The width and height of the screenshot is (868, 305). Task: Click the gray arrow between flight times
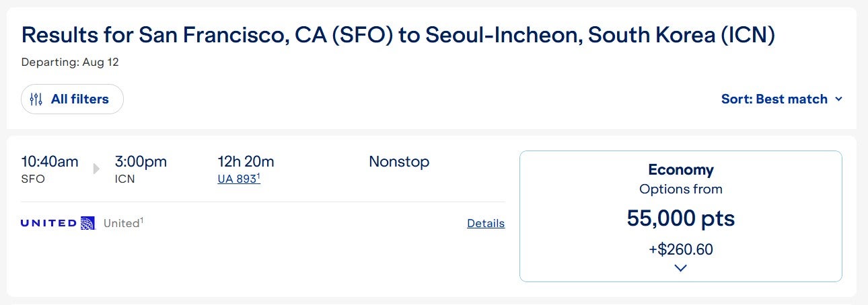(x=96, y=169)
